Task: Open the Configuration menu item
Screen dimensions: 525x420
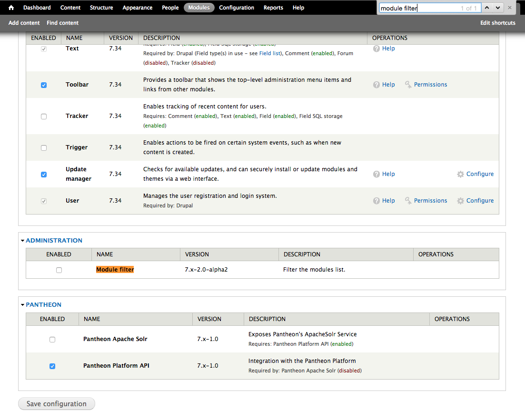Action: [x=237, y=8]
